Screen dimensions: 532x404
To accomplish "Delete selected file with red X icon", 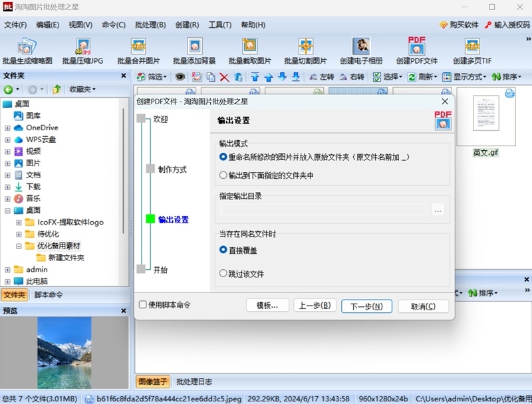I will pos(224,76).
